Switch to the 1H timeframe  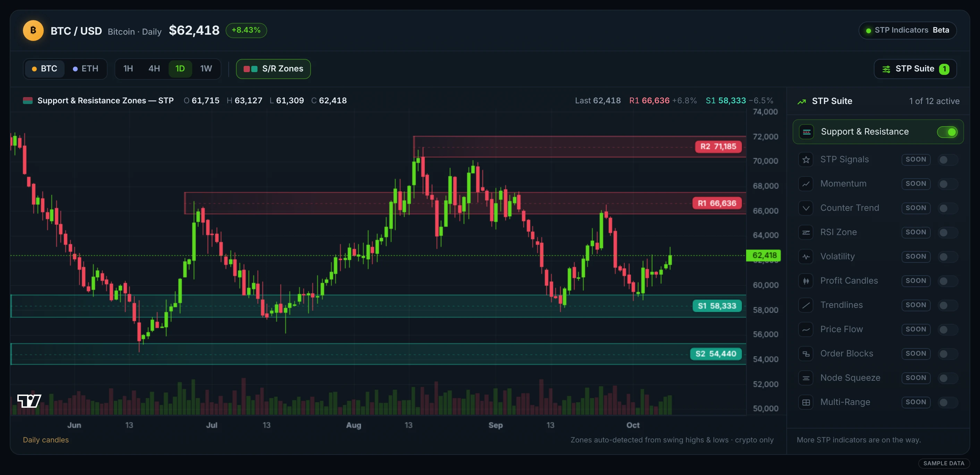128,69
